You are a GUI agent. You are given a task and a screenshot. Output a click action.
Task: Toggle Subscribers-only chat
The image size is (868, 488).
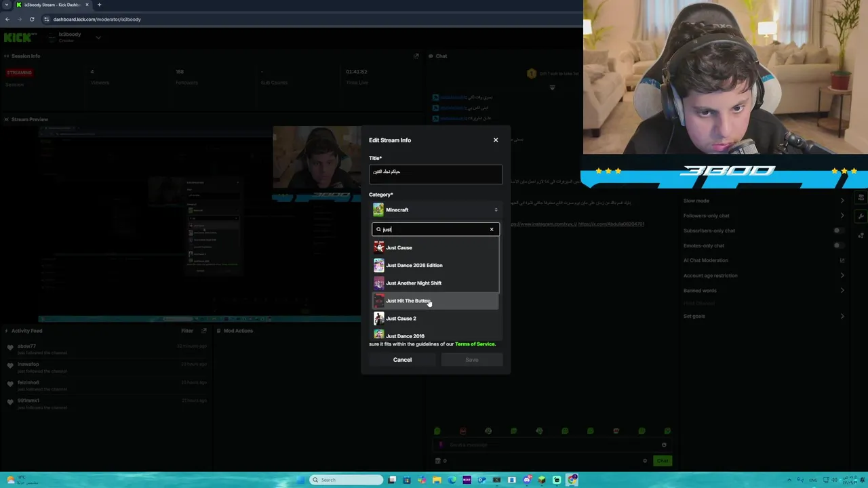839,230
